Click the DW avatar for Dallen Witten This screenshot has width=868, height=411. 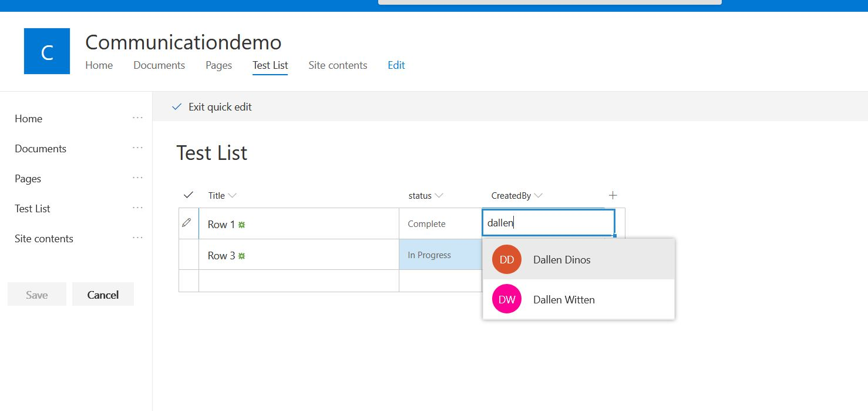click(506, 299)
